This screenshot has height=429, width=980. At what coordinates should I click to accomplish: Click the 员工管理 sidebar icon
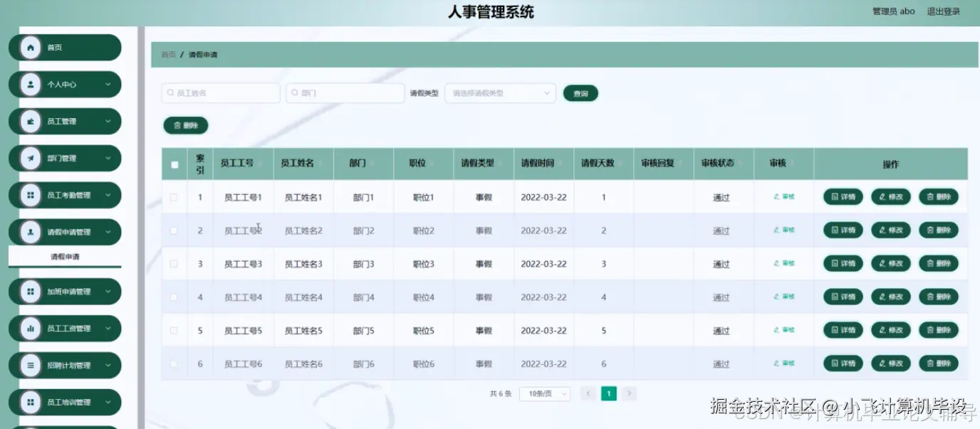(x=30, y=122)
